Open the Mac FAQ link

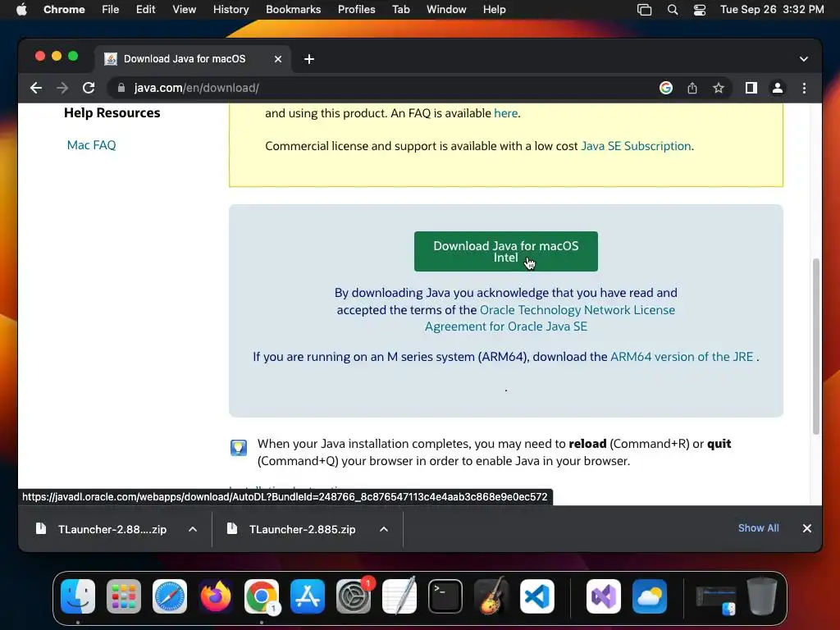tap(92, 145)
